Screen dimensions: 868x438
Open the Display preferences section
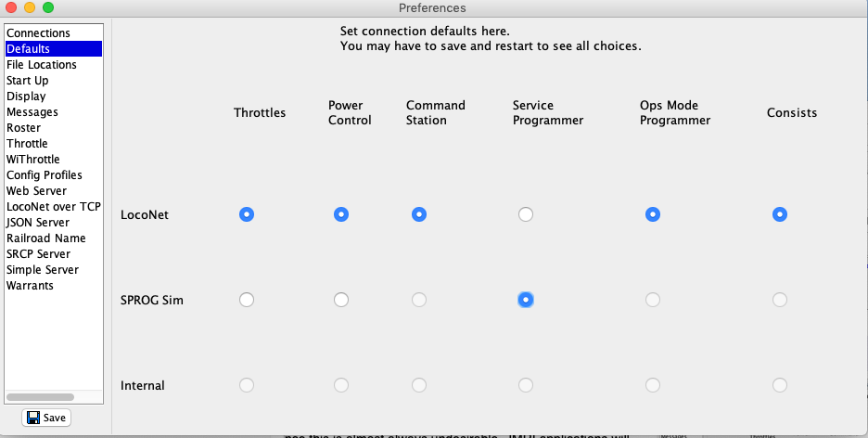point(26,97)
